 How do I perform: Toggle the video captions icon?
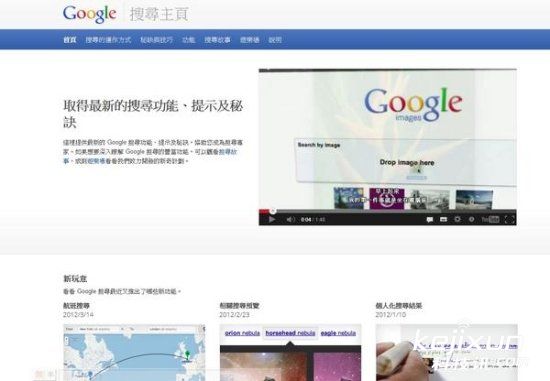point(444,220)
